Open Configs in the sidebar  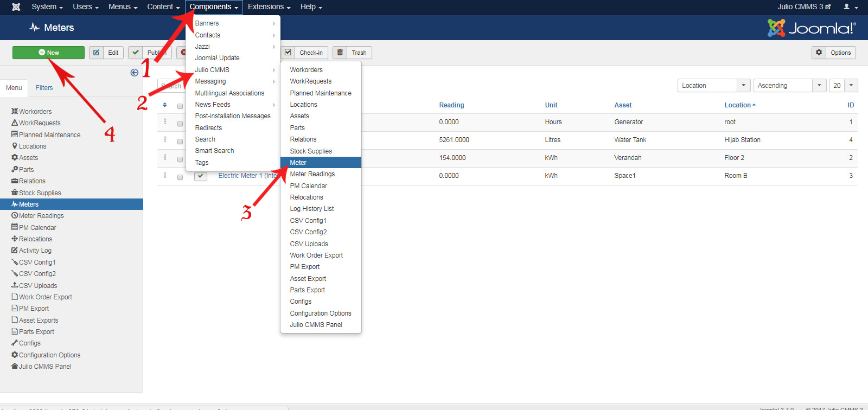(x=25, y=343)
